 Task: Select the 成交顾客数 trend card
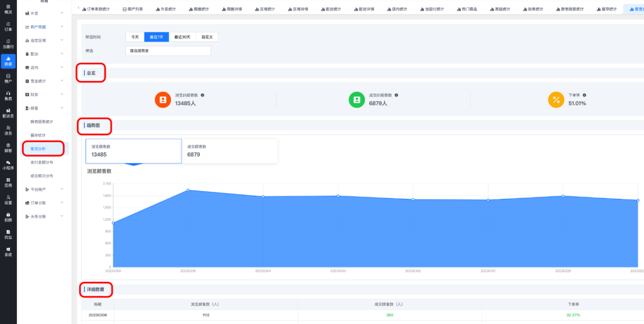point(229,151)
